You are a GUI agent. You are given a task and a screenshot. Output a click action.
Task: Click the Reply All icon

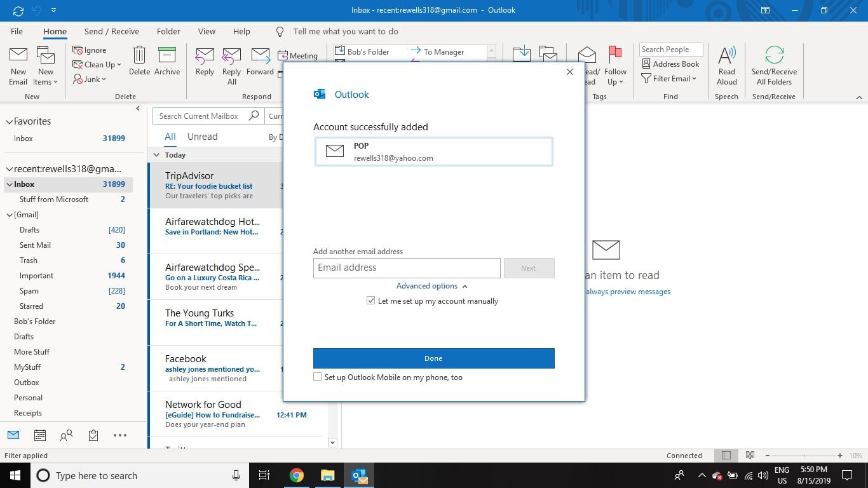[x=232, y=56]
